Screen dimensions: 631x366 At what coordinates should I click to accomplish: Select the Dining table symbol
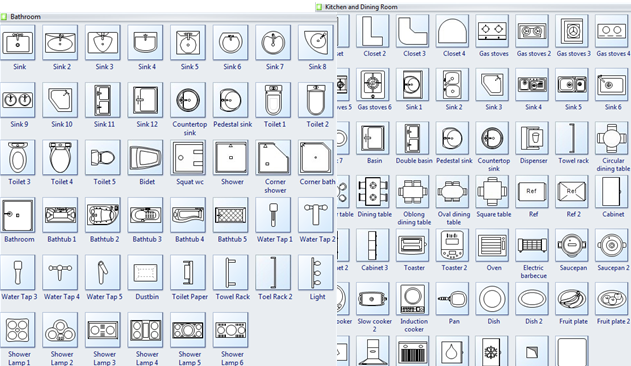pyautogui.click(x=373, y=192)
